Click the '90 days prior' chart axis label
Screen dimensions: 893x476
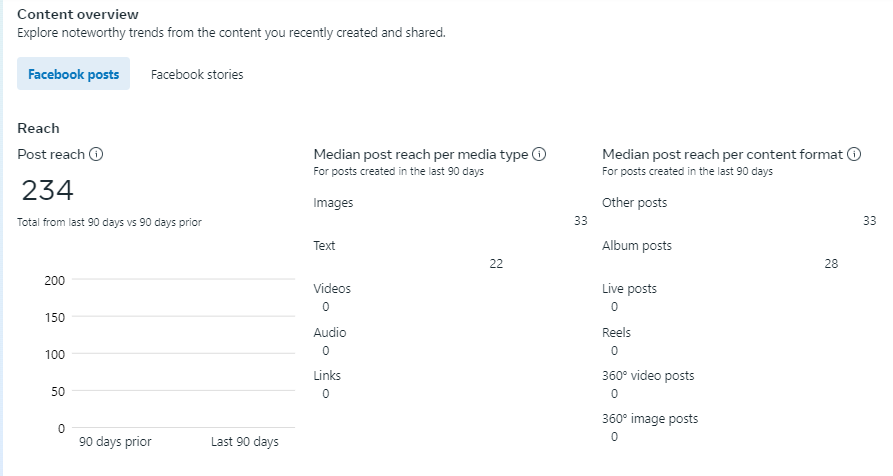115,442
